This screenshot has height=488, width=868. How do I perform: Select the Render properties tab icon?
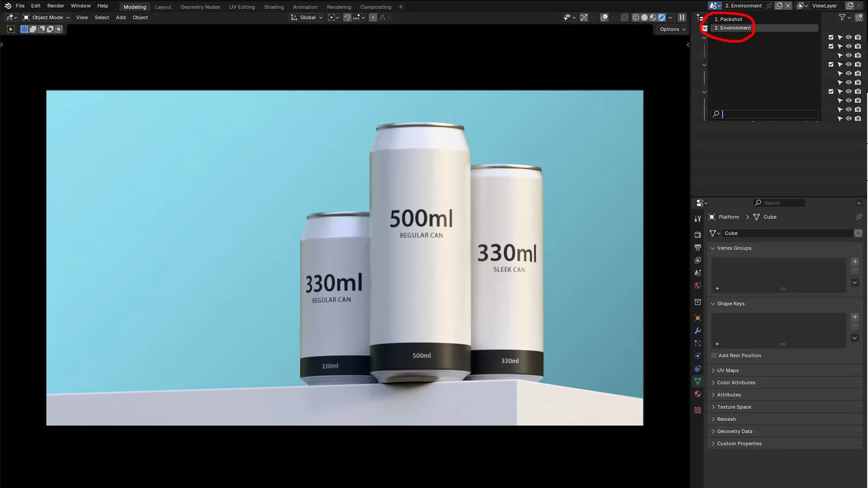(698, 234)
